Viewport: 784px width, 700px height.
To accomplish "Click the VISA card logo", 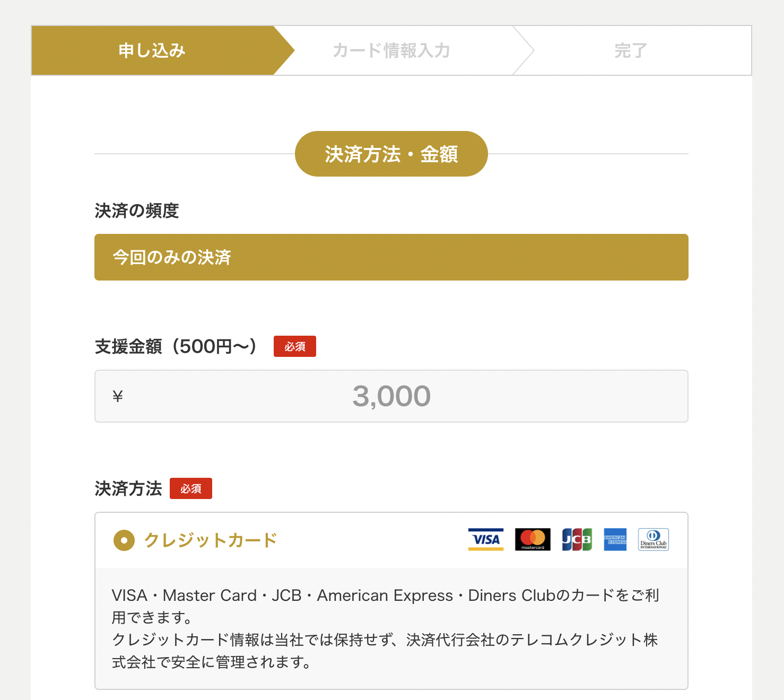I will tap(485, 539).
